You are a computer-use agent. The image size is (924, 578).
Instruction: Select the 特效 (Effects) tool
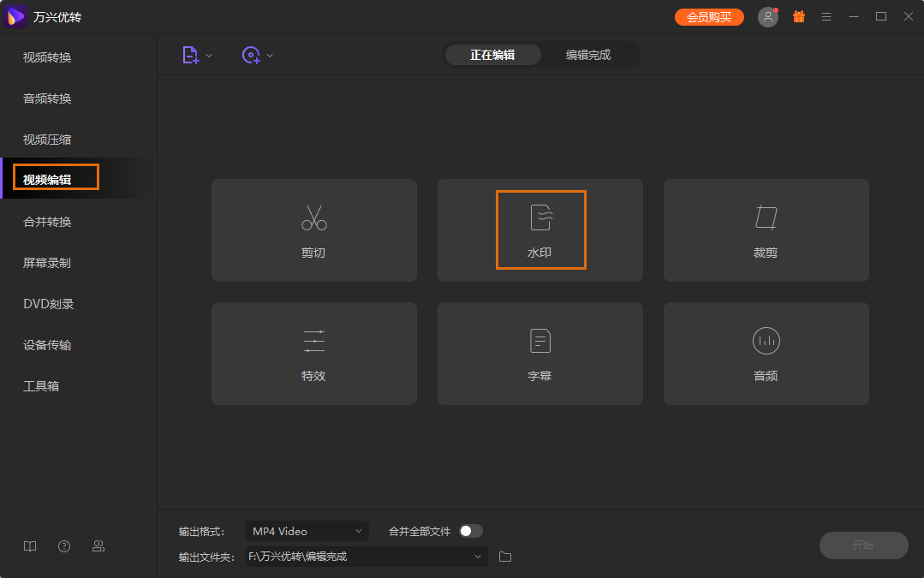point(313,353)
